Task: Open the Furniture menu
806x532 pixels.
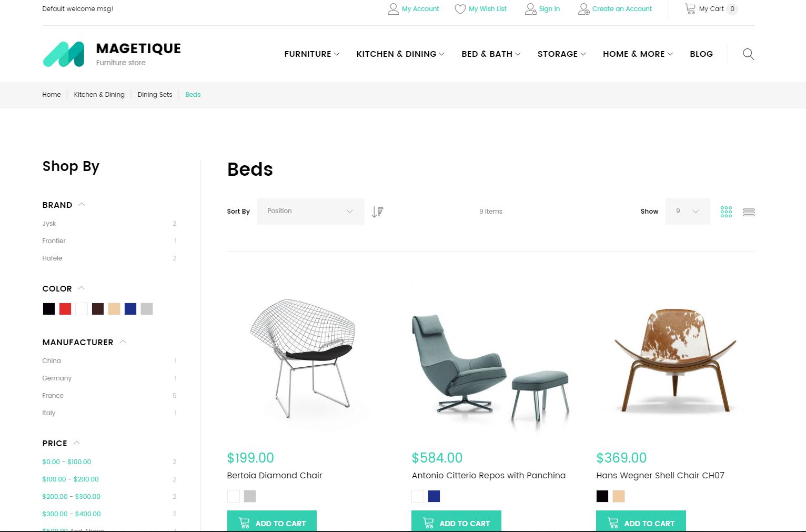Action: 311,54
